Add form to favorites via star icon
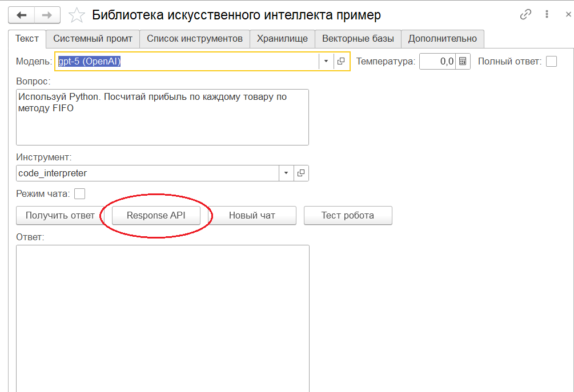The width and height of the screenshot is (574, 392). [76, 15]
